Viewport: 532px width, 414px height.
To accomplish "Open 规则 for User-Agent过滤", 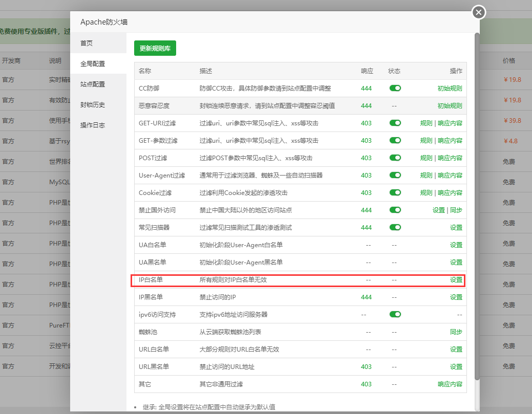I will click(426, 176).
